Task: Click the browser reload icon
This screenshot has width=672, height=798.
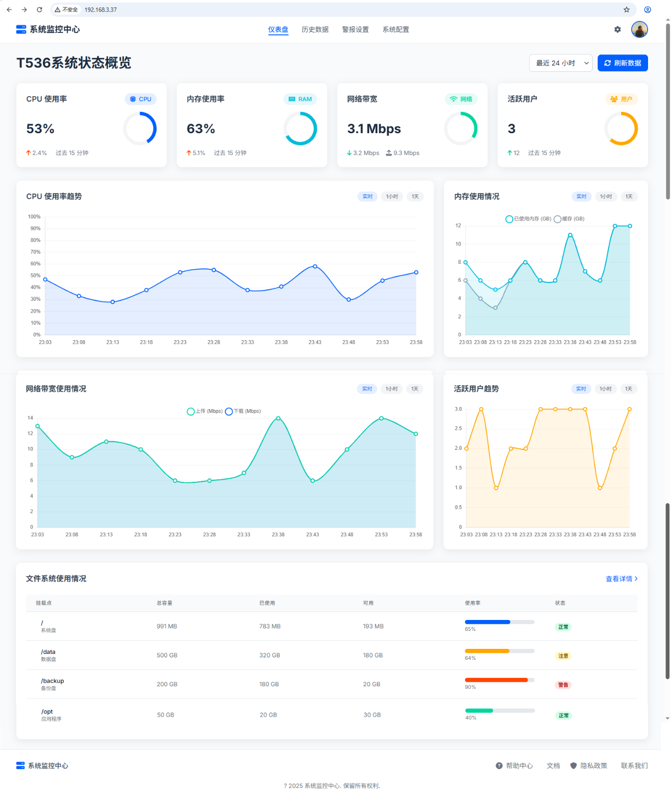Action: coord(39,9)
